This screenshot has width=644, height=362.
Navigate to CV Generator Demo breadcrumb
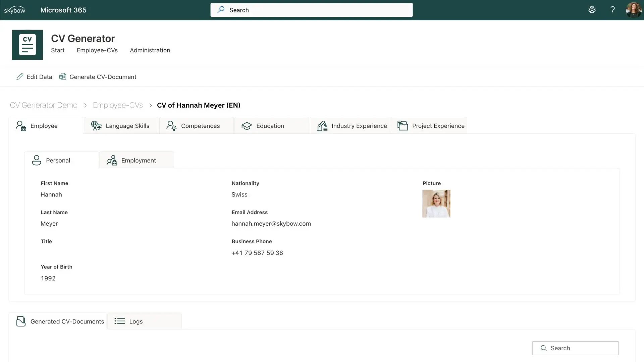44,105
